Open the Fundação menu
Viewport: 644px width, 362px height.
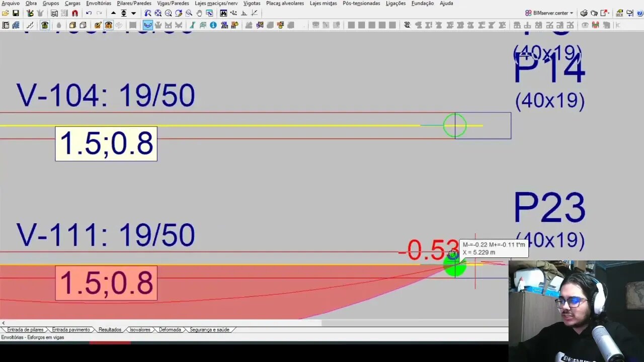[423, 3]
